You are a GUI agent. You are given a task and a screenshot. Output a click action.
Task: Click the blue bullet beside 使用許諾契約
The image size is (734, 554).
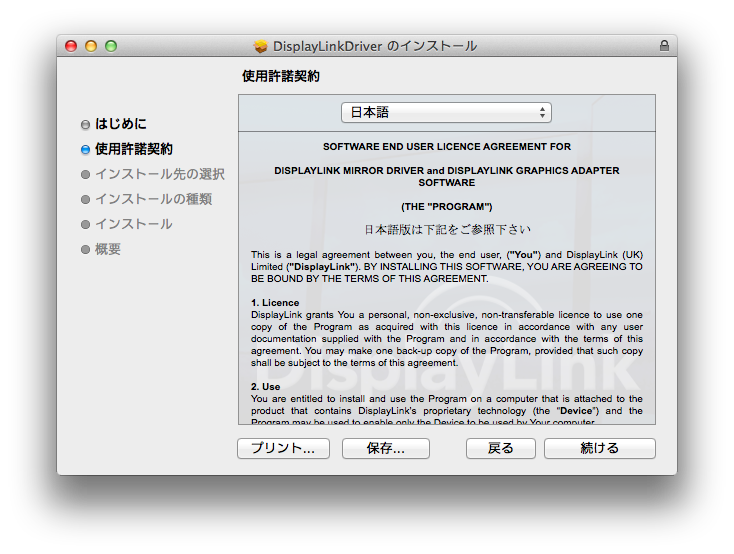coord(85,149)
